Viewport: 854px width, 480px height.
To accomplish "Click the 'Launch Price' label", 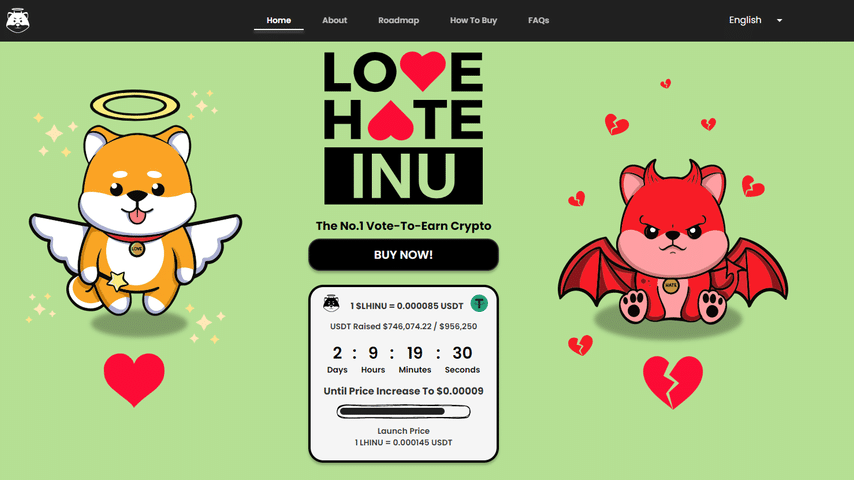I will [404, 430].
